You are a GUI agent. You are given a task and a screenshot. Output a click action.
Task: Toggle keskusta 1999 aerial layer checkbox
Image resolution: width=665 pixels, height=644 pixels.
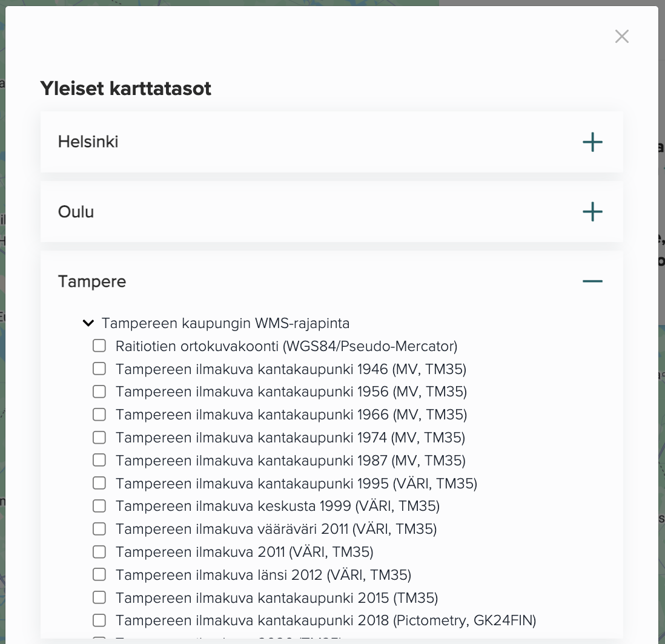(99, 506)
